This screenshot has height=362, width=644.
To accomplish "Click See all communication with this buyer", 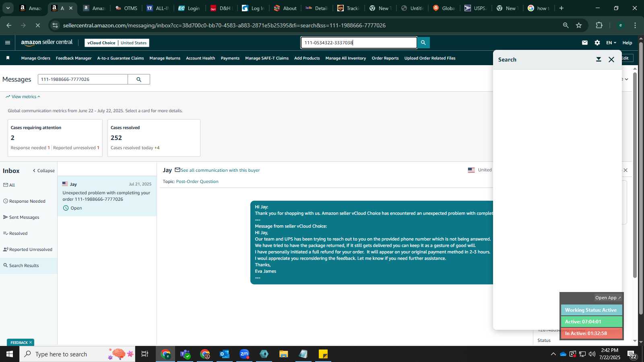I will (220, 170).
